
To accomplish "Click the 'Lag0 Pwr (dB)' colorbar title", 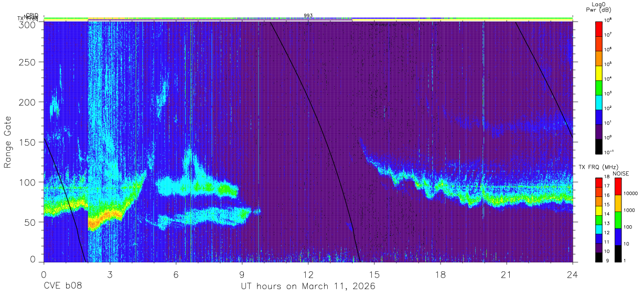I will pyautogui.click(x=599, y=6).
